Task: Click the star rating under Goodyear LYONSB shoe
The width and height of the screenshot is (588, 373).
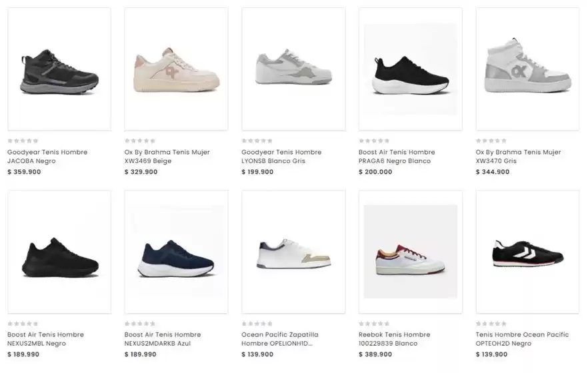Action: [x=257, y=141]
